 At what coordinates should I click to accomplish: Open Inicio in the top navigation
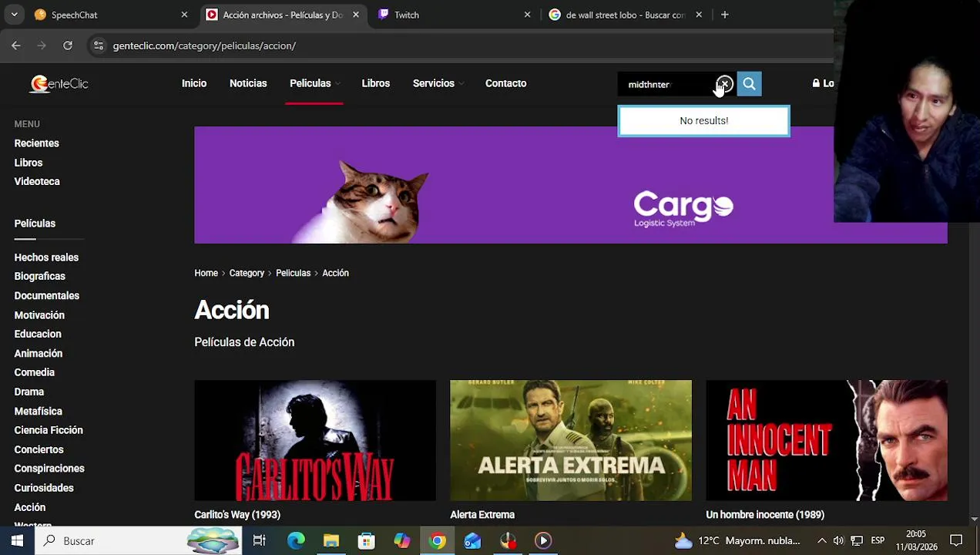coord(194,83)
